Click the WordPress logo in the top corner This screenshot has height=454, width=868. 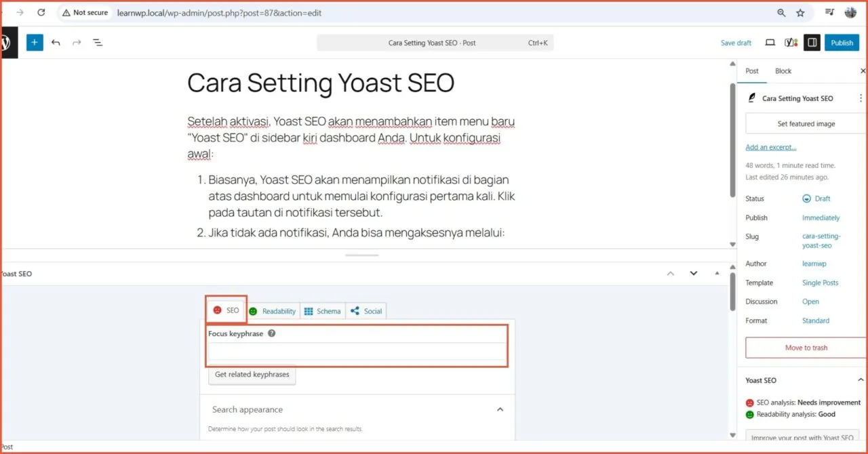[8, 42]
